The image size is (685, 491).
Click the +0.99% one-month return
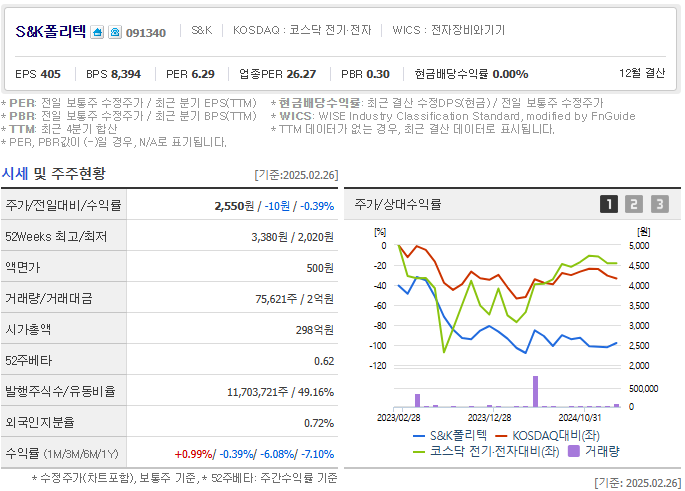point(193,454)
